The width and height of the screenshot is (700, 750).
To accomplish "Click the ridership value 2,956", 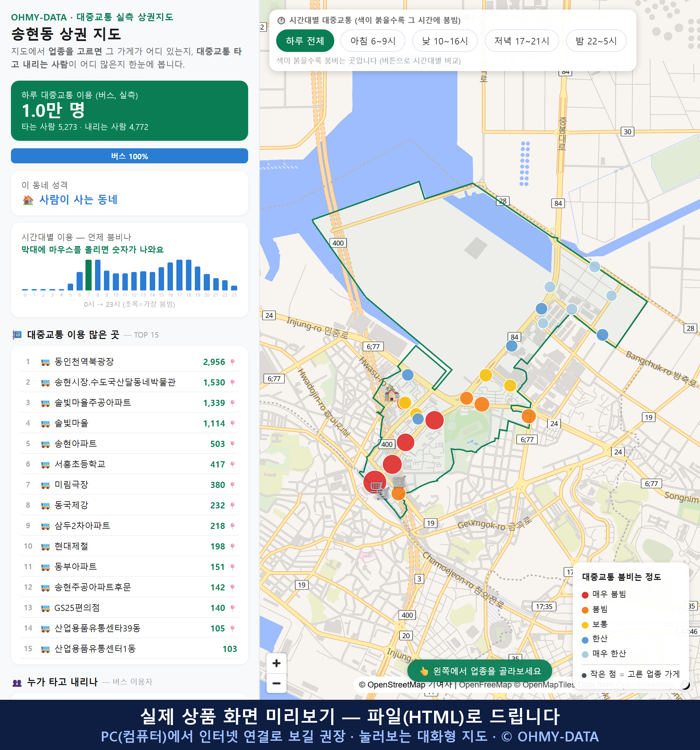I will 214,362.
